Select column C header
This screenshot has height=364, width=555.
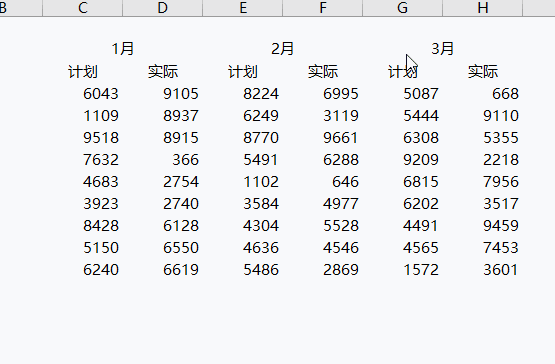[82, 8]
